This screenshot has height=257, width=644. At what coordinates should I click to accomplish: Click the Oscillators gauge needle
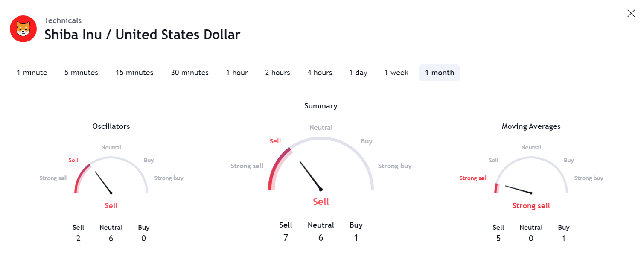pos(103,182)
